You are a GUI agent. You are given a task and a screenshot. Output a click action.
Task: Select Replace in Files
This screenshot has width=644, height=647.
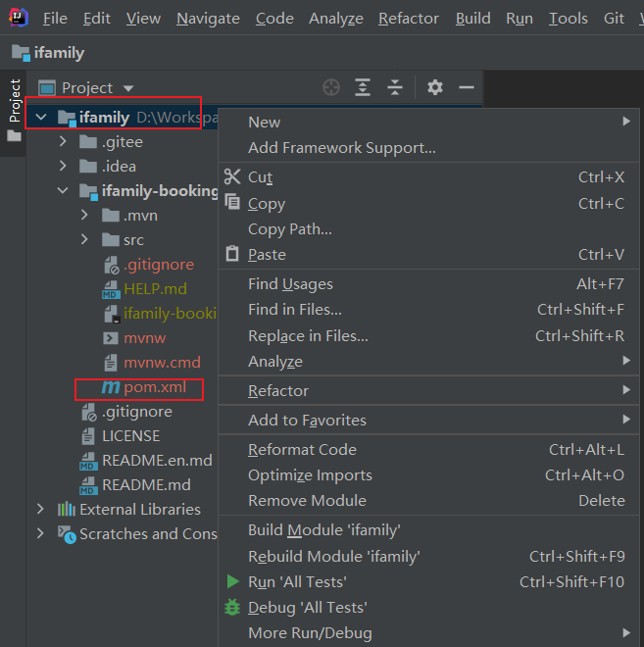click(x=428, y=335)
